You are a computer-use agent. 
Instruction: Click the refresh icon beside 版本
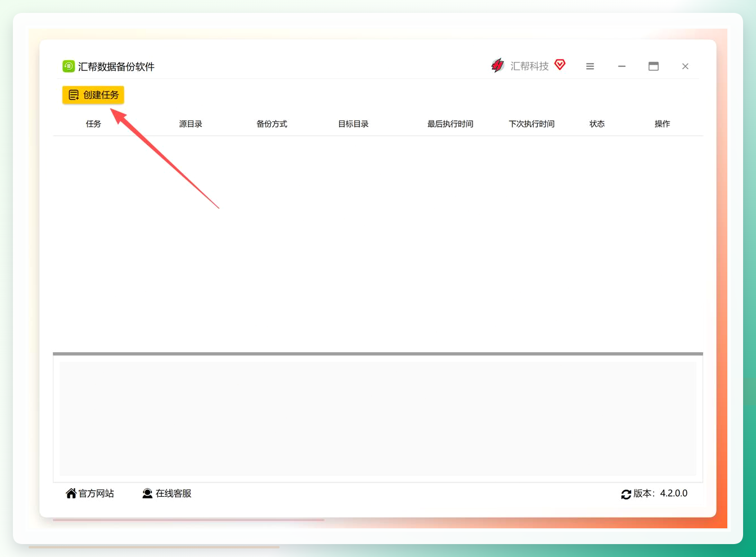pyautogui.click(x=626, y=494)
